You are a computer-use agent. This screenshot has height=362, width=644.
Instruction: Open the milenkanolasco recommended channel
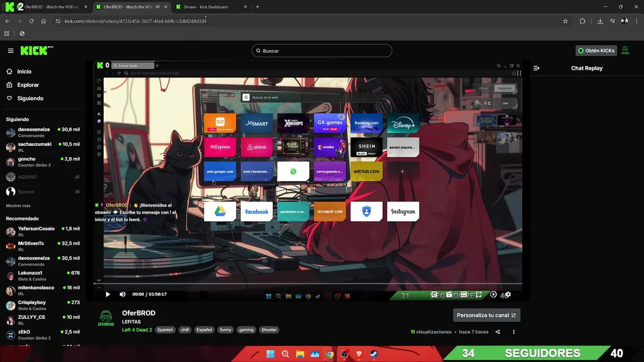pyautogui.click(x=43, y=291)
